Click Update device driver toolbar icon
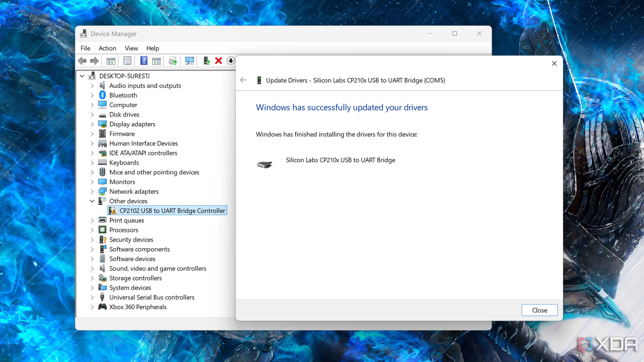The image size is (644, 362). tap(173, 61)
